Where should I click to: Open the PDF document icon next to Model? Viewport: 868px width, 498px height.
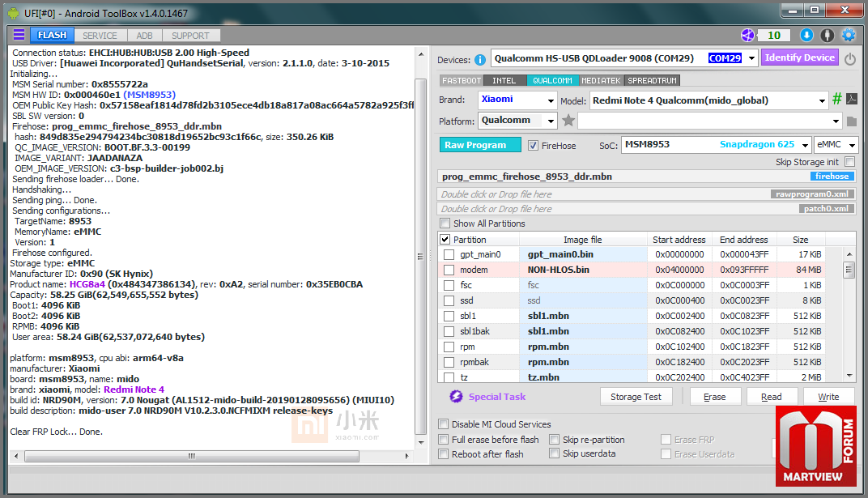[852, 100]
